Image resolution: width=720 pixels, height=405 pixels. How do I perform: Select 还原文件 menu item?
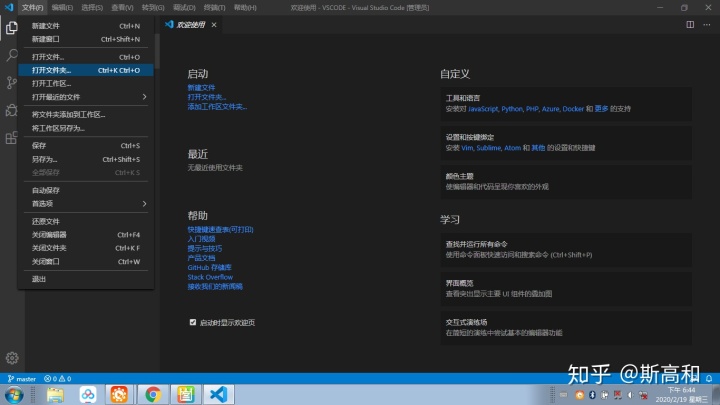point(85,221)
